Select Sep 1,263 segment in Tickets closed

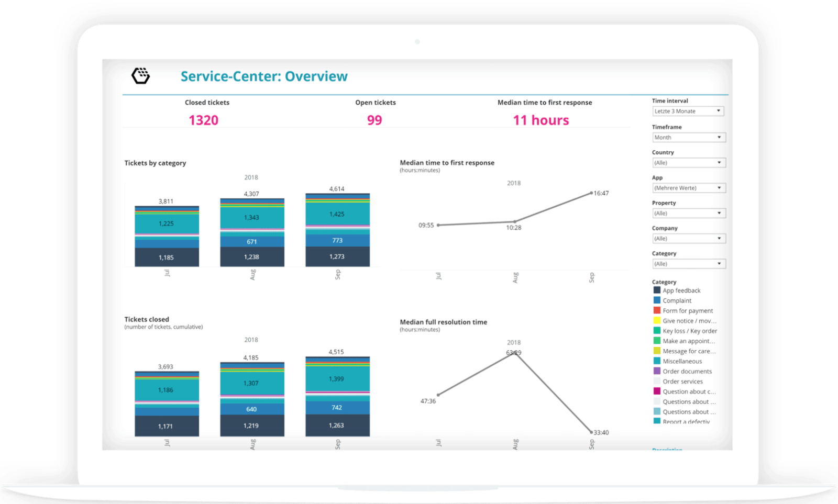click(337, 425)
